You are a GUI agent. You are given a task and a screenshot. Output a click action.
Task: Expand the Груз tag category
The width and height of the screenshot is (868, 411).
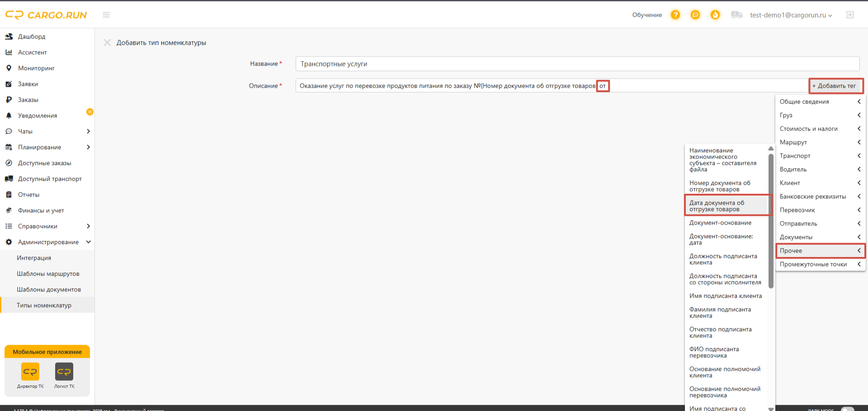click(820, 115)
